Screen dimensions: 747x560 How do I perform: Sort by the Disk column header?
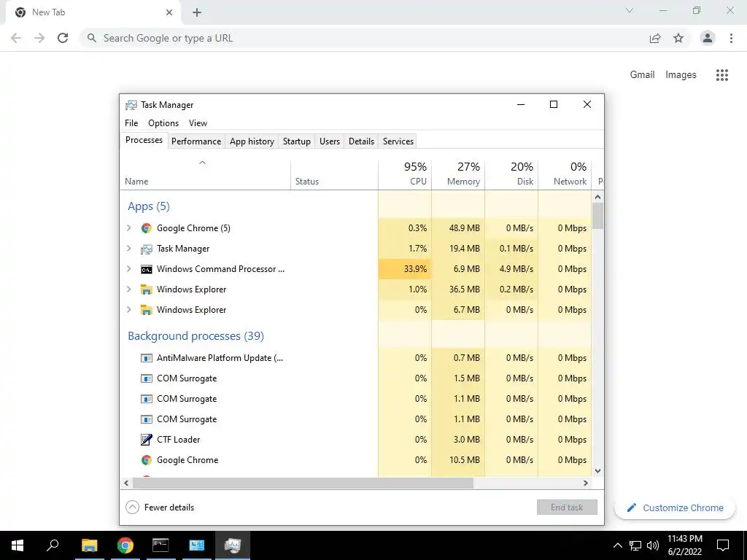[x=511, y=175]
